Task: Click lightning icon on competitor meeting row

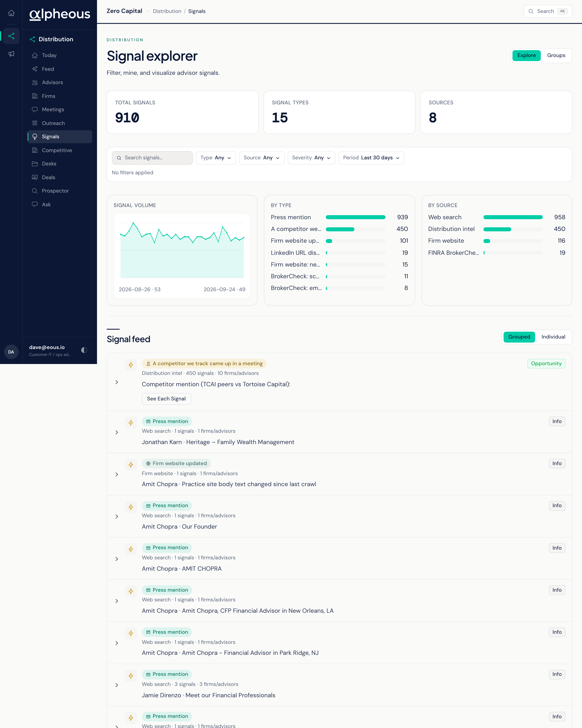Action: point(131,365)
